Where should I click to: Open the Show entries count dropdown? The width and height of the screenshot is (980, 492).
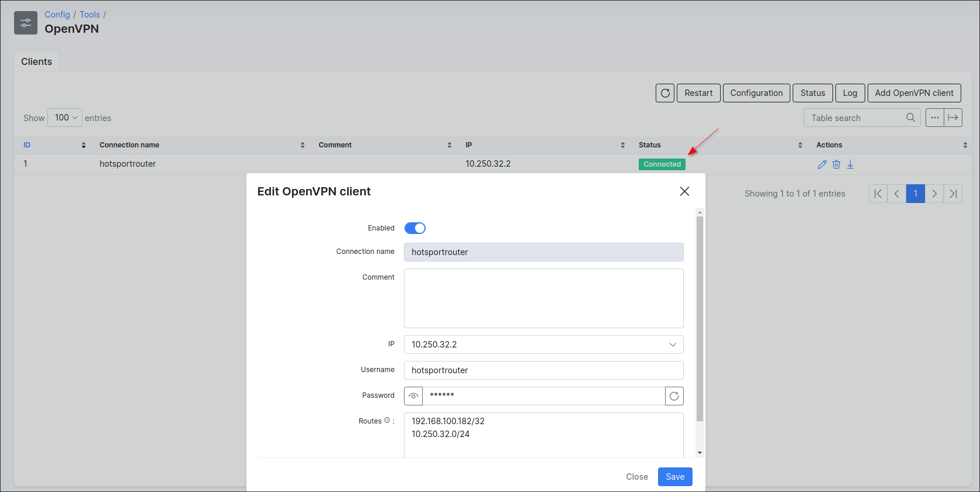pos(65,118)
